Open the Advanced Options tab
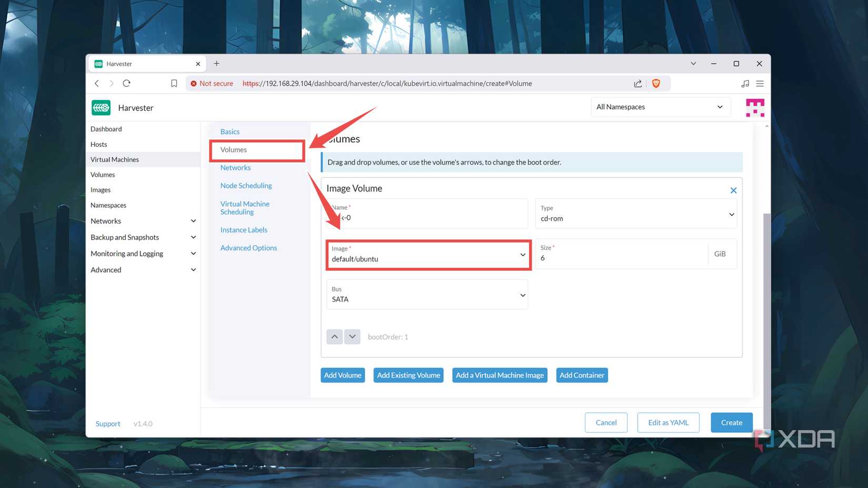 tap(248, 248)
